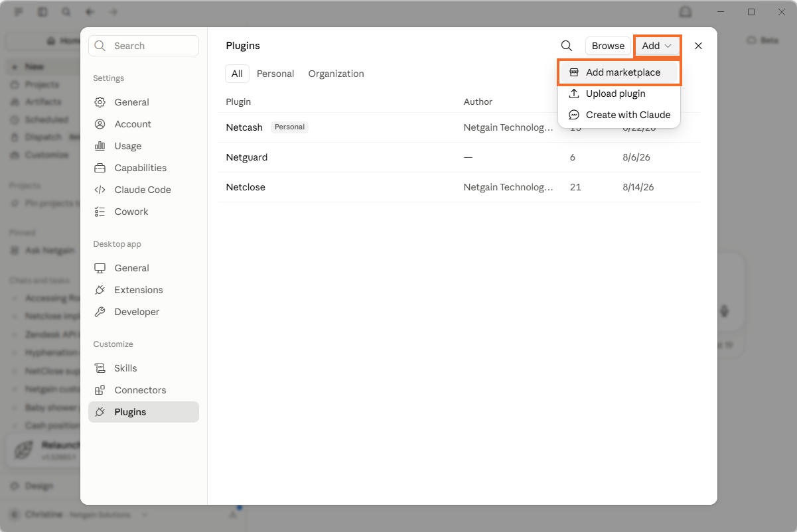Select Plugins in the Customize section
The image size is (797, 532).
coord(143,412)
